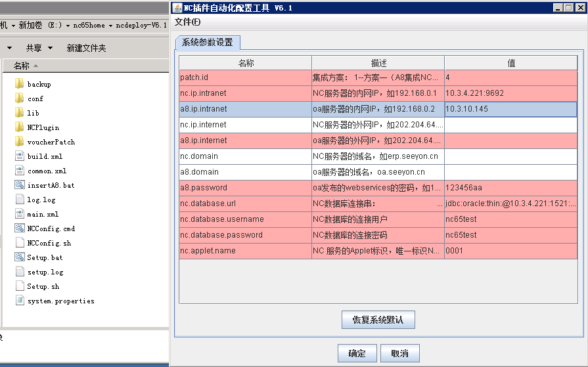
Task: Select the common.xml file icon
Action: click(20, 170)
